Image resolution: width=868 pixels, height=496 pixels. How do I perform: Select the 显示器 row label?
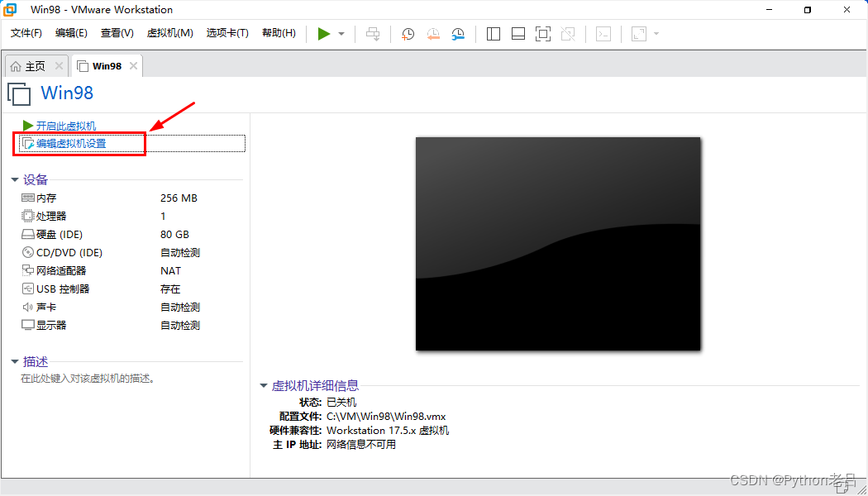coord(51,325)
